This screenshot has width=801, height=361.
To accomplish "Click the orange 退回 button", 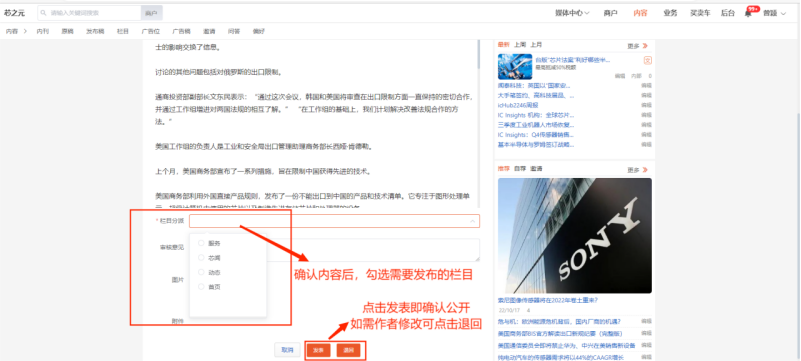I will point(348,350).
